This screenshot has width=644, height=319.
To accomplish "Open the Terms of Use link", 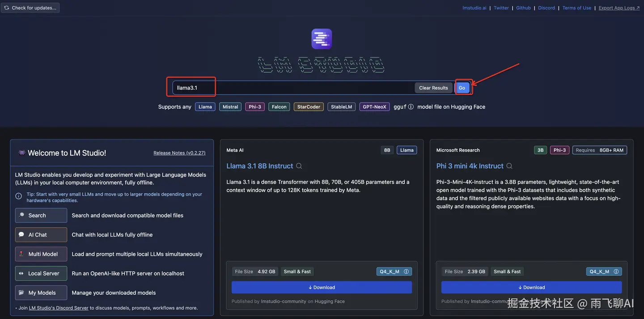I will click(x=577, y=8).
